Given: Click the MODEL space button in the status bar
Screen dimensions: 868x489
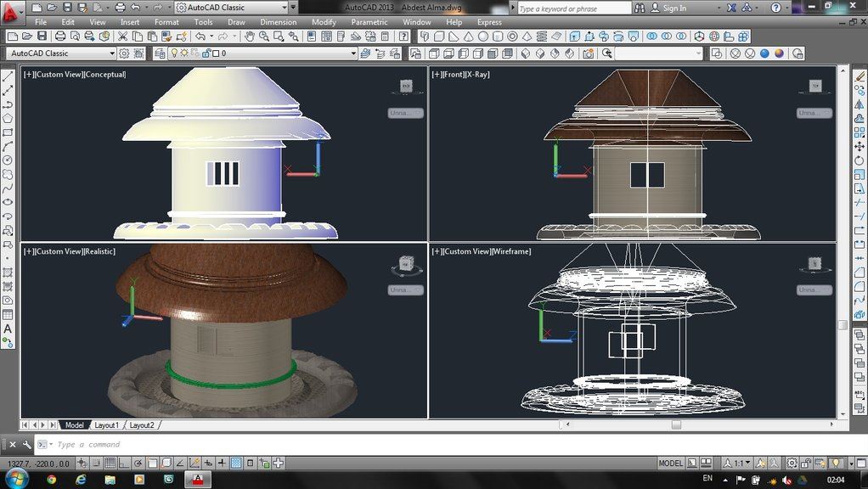Looking at the screenshot, I should [670, 463].
